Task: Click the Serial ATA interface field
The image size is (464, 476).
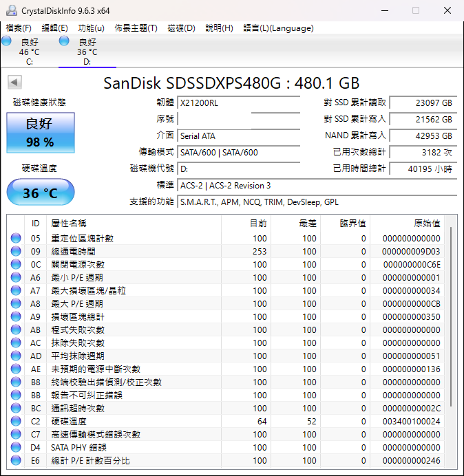Action: (238, 136)
